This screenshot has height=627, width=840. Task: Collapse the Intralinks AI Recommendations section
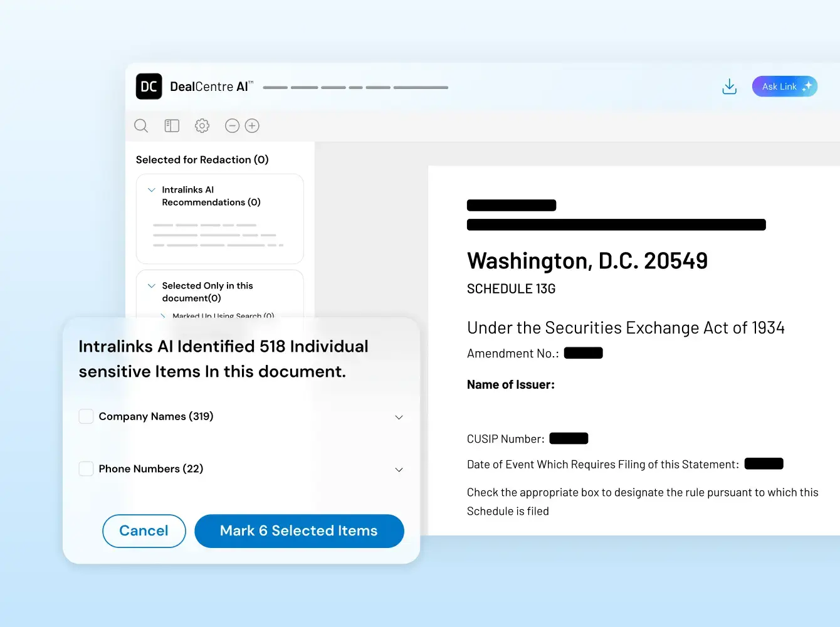[150, 189]
